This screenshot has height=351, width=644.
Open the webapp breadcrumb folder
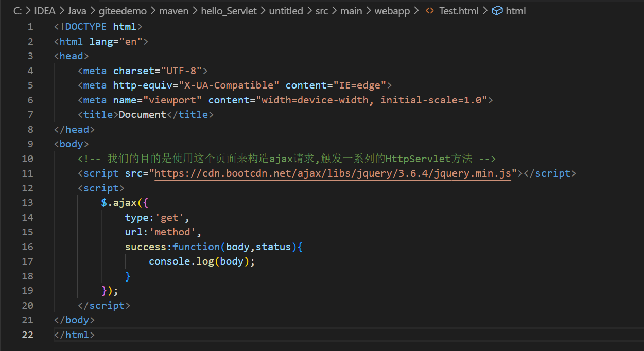[x=391, y=11]
